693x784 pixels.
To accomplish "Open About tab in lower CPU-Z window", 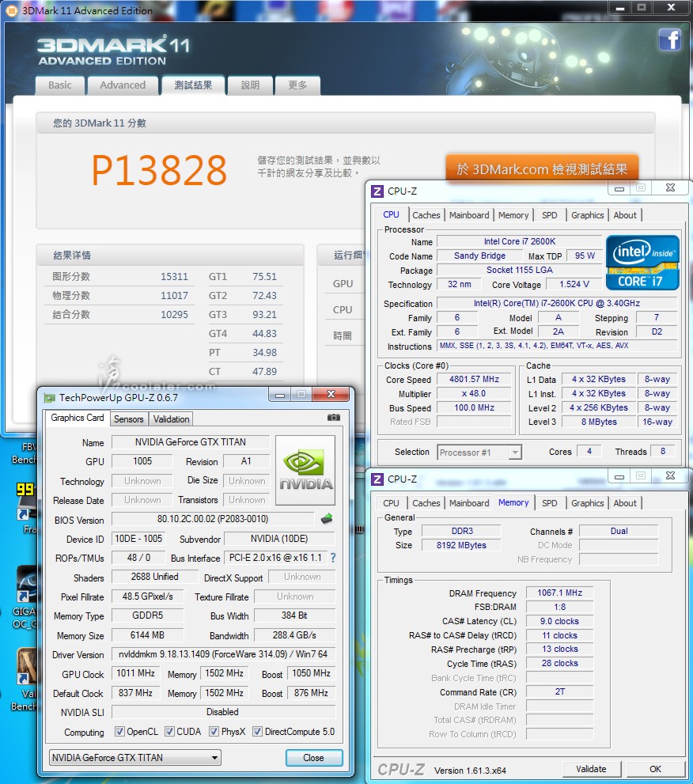I will pos(625,503).
